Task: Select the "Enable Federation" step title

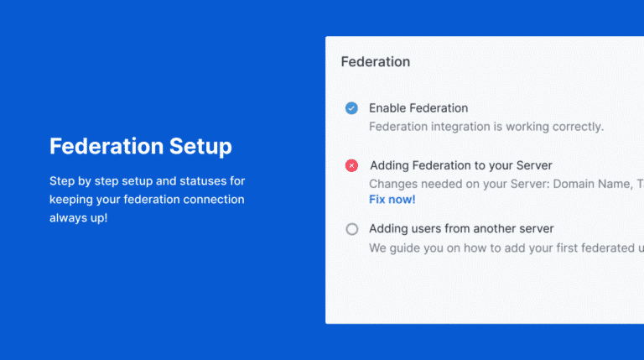Action: 418,108
